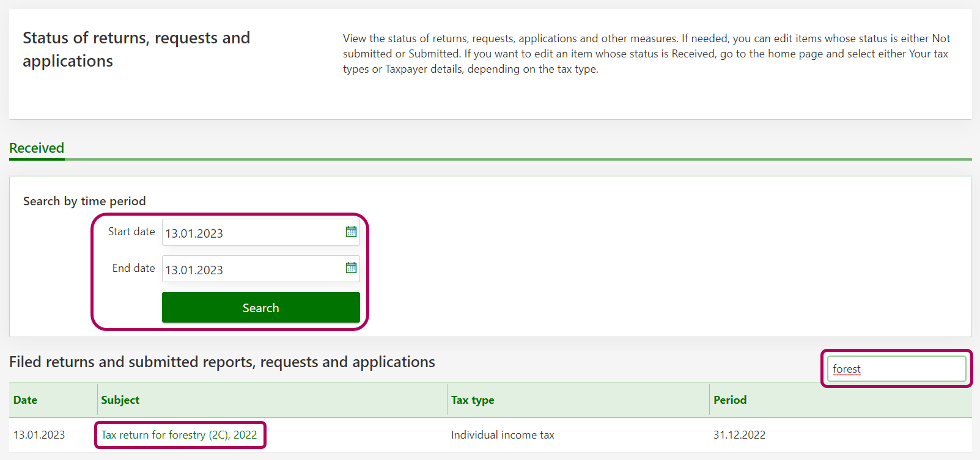Click the "Status of returns, requests and applications" title

[x=136, y=49]
